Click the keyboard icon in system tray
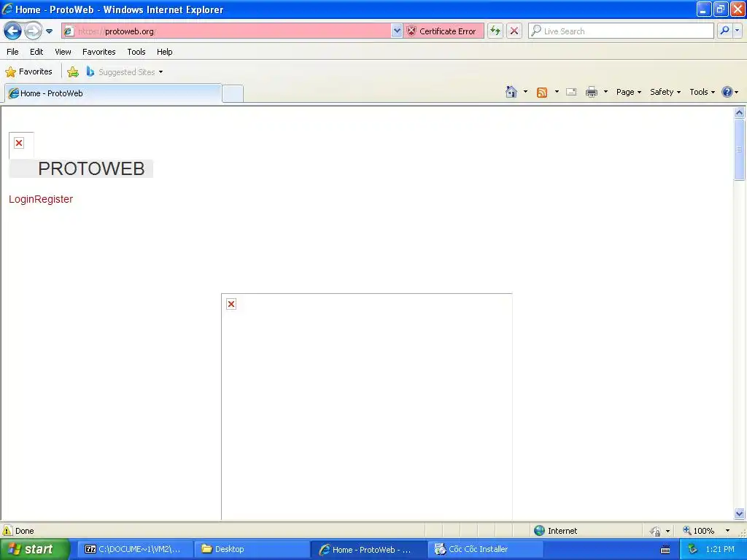Image resolution: width=747 pixels, height=560 pixels. tap(665, 550)
